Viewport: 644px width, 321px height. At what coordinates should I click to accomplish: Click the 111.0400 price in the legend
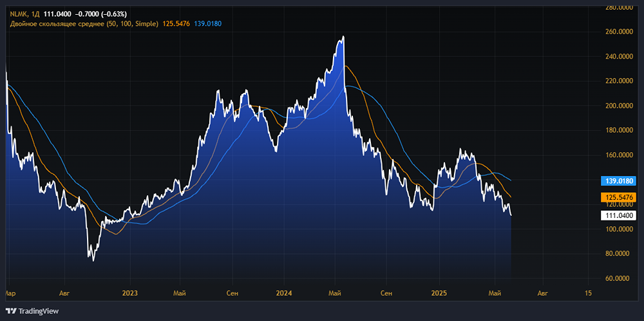coord(57,15)
